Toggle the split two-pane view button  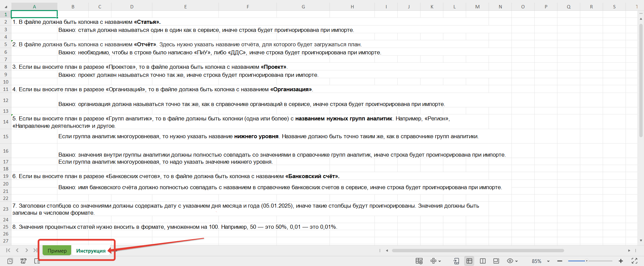pyautogui.click(x=483, y=261)
